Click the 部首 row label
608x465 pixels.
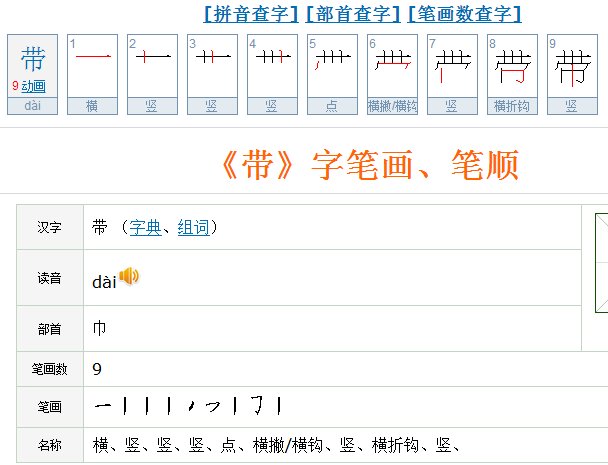(50, 329)
